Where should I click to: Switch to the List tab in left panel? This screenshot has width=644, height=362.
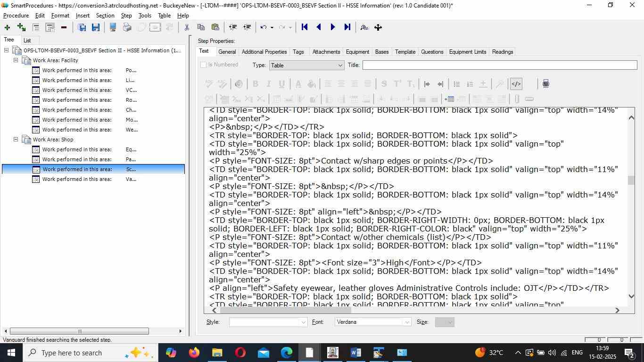click(x=27, y=41)
